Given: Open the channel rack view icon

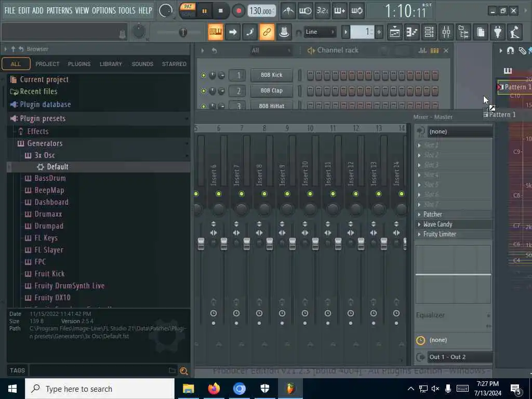Looking at the screenshot, I should coord(429,32).
